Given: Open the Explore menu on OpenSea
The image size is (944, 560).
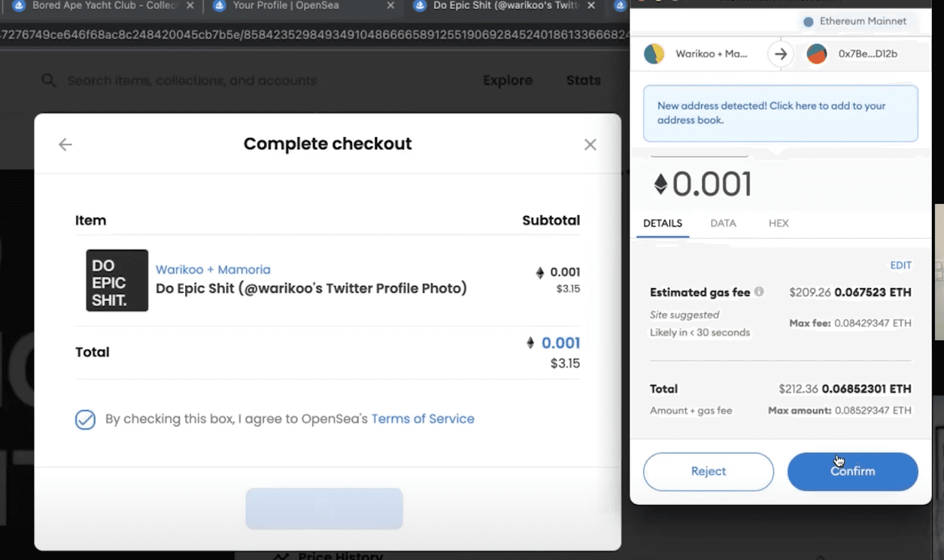Looking at the screenshot, I should [508, 80].
